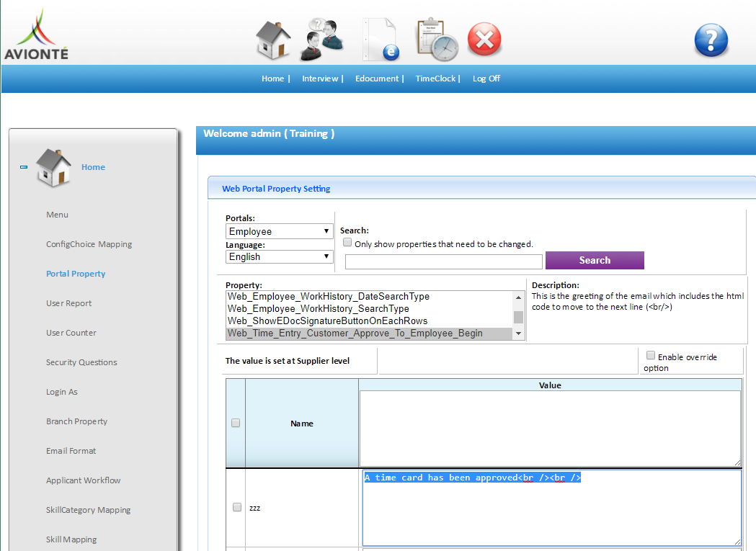The width and height of the screenshot is (756, 551).
Task: Click the Avionté logo
Action: pyautogui.click(x=36, y=35)
